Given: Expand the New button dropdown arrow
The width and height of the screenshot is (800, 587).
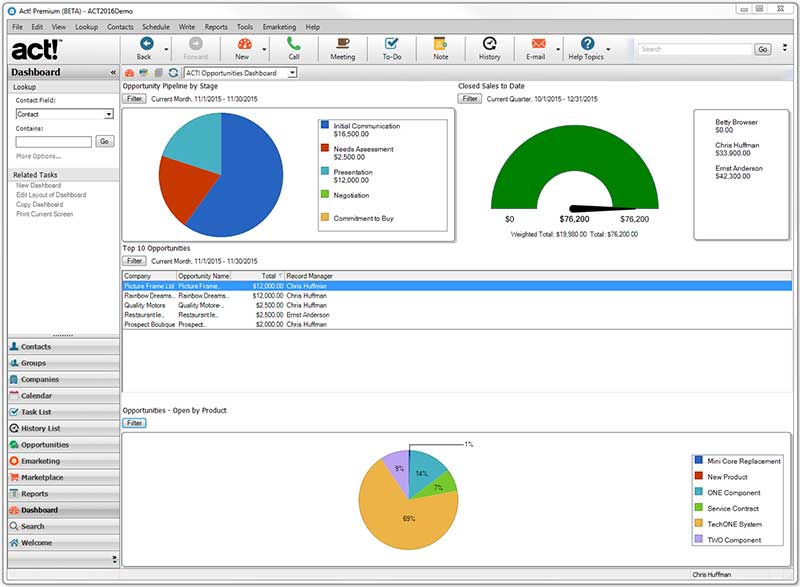Looking at the screenshot, I should (264, 49).
